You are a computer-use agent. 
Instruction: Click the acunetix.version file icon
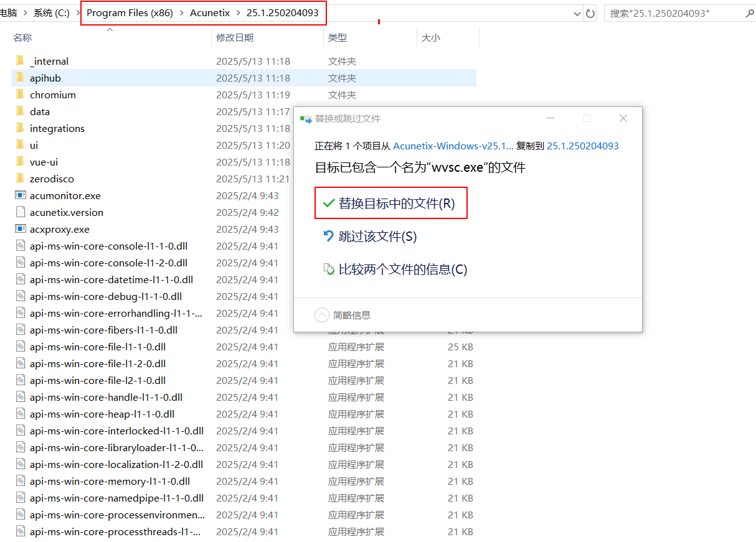(x=20, y=212)
